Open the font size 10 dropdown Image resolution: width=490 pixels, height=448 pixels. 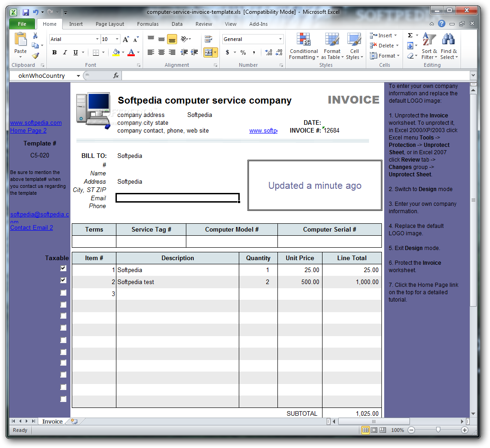tap(117, 39)
